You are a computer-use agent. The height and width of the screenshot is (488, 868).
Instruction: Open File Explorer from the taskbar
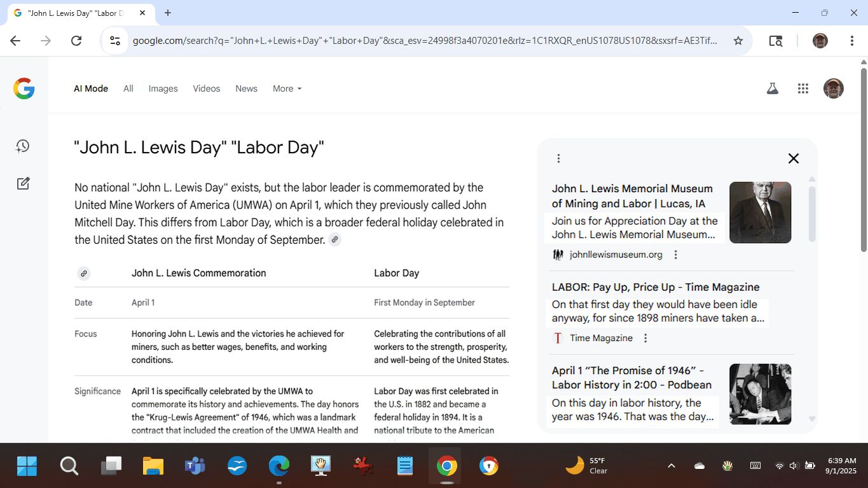153,466
